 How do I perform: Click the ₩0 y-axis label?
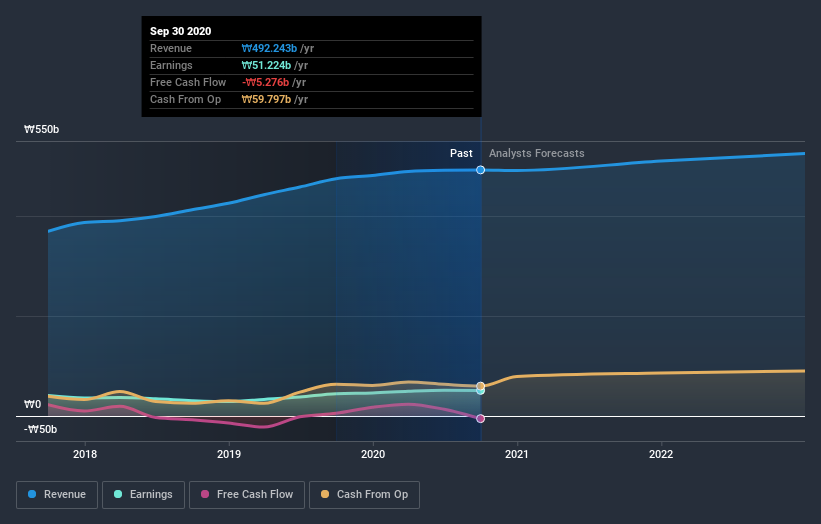(x=32, y=404)
